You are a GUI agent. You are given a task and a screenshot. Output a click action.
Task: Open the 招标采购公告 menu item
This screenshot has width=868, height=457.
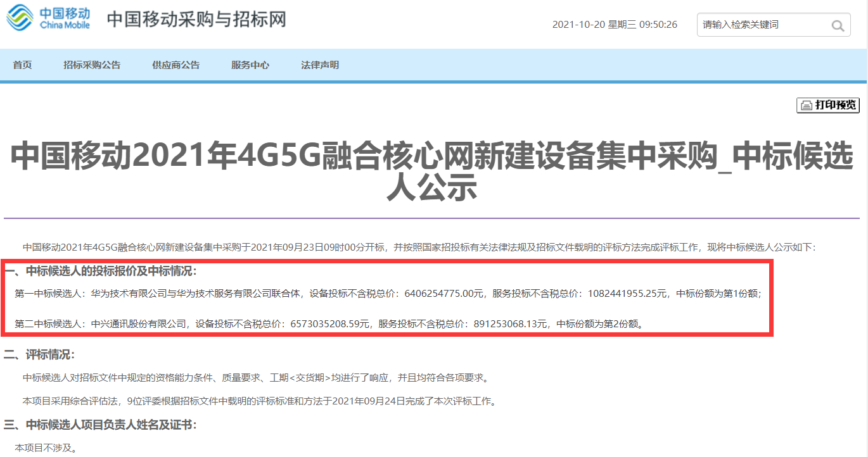coord(92,65)
